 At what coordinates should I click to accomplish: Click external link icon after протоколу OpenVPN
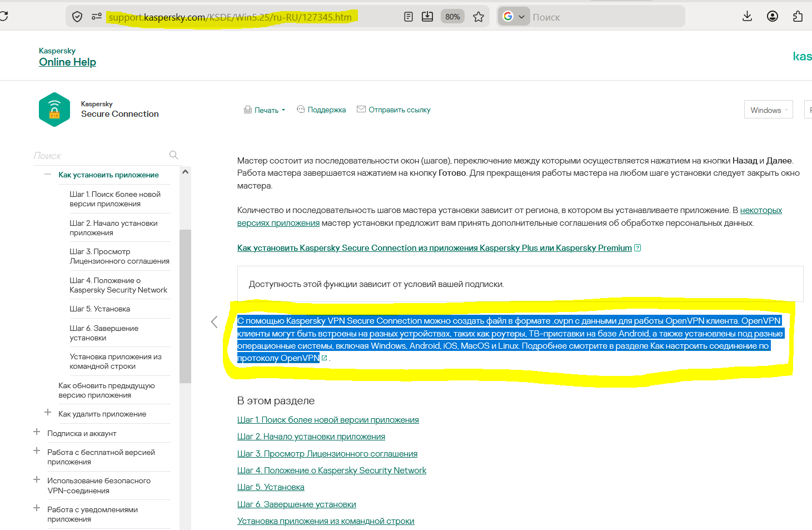(325, 358)
